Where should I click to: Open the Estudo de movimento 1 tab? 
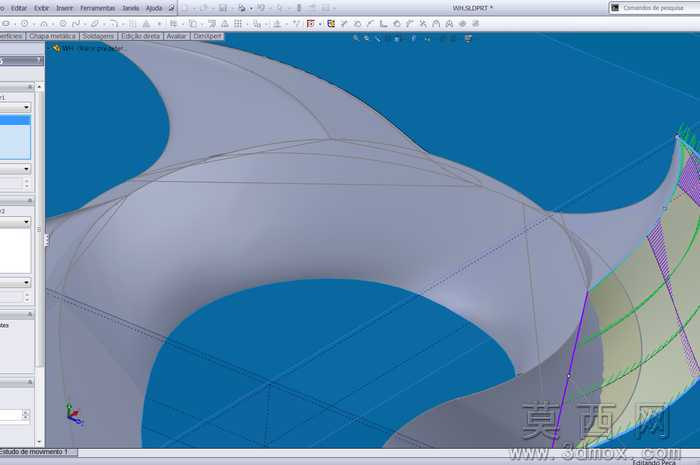35,452
